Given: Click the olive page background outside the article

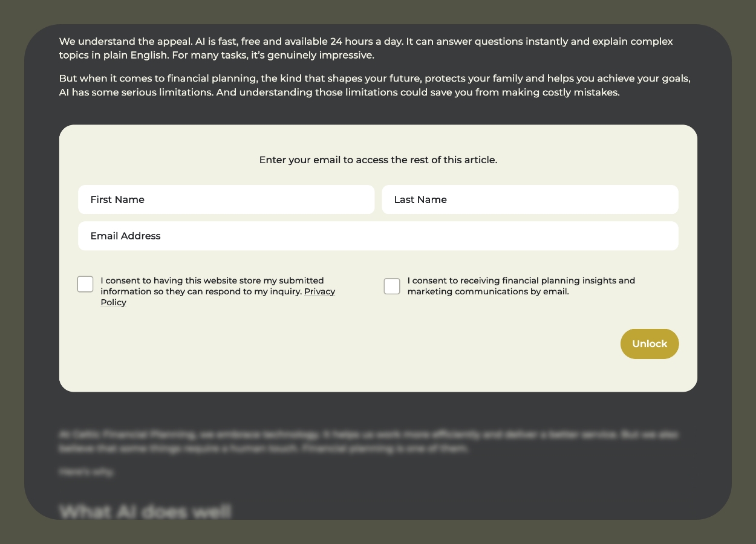Looking at the screenshot, I should pos(12,272).
